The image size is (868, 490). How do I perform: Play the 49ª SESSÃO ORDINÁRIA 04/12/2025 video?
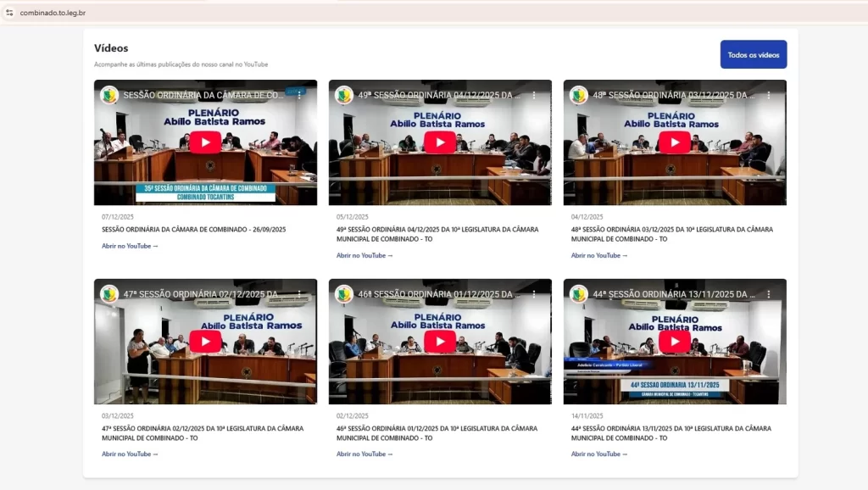[440, 142]
